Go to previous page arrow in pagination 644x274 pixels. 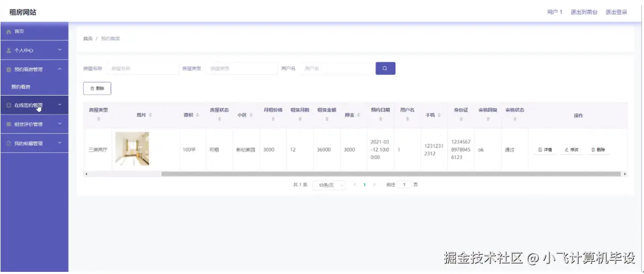click(x=354, y=185)
